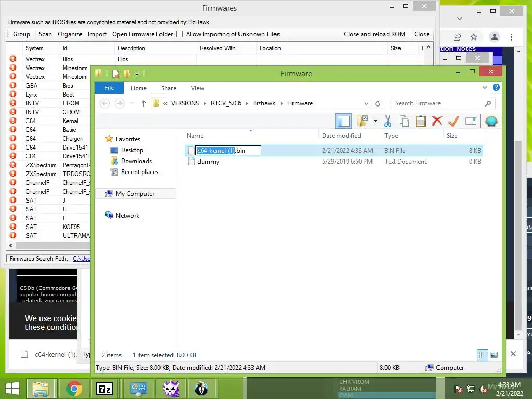
Task: Click the search magnifier in Search Firmware box
Action: tap(488, 103)
